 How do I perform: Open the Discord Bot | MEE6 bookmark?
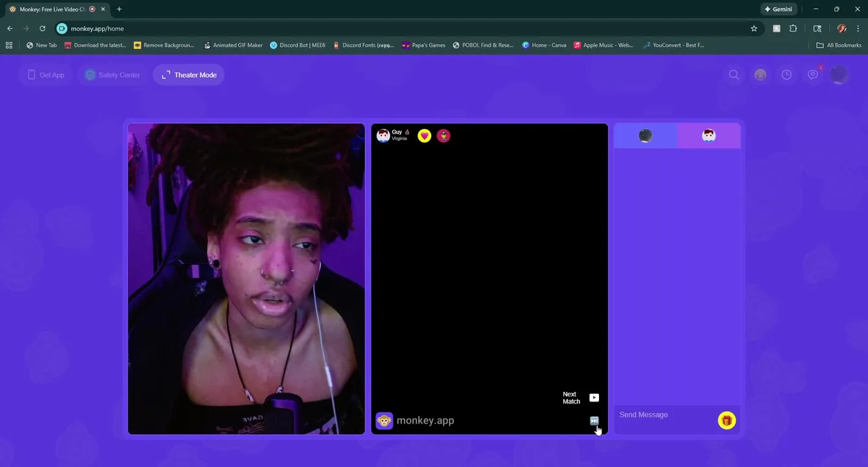click(x=298, y=45)
